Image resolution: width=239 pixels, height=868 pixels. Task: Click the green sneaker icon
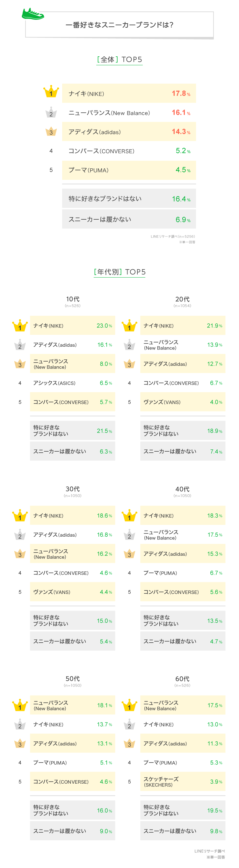point(33,14)
